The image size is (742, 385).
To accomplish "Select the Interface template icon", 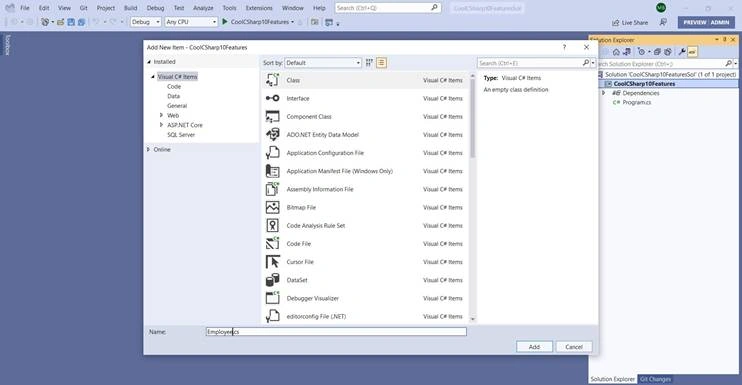I will pyautogui.click(x=272, y=98).
